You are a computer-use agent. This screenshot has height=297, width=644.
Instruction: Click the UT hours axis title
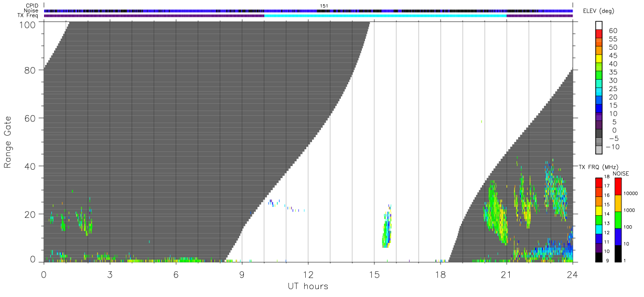pos(308,286)
